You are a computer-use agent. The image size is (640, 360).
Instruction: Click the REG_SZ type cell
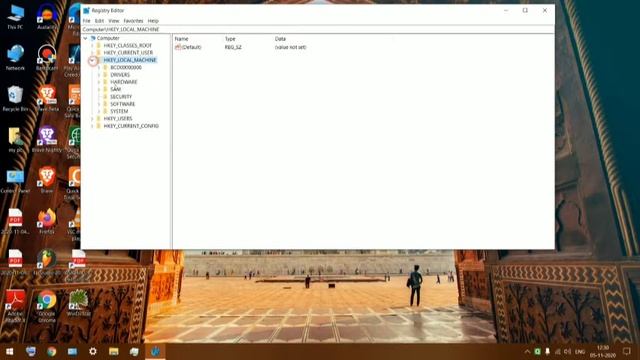coord(233,47)
